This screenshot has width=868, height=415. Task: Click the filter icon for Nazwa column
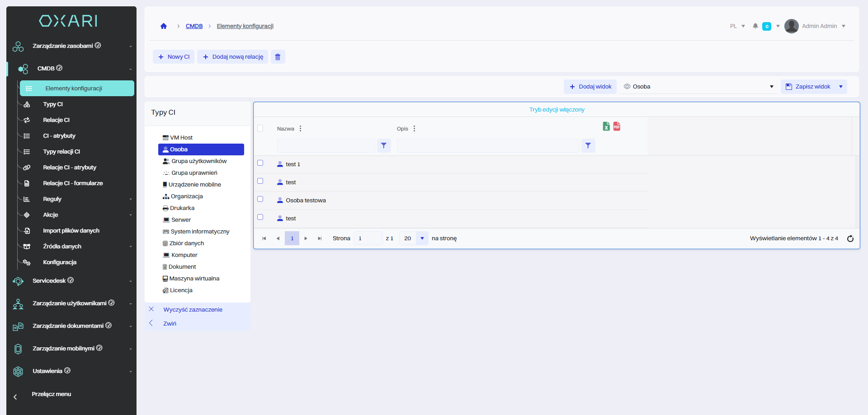(383, 145)
